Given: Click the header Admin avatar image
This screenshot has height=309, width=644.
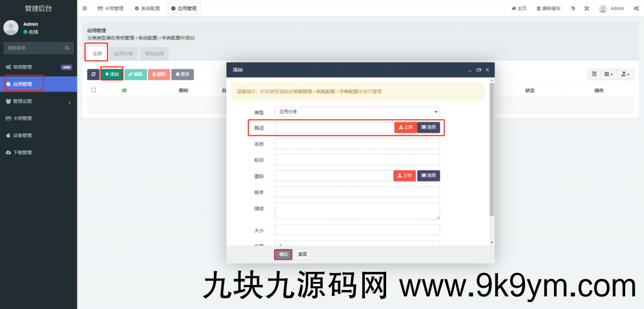Looking at the screenshot, I should click(x=602, y=9).
